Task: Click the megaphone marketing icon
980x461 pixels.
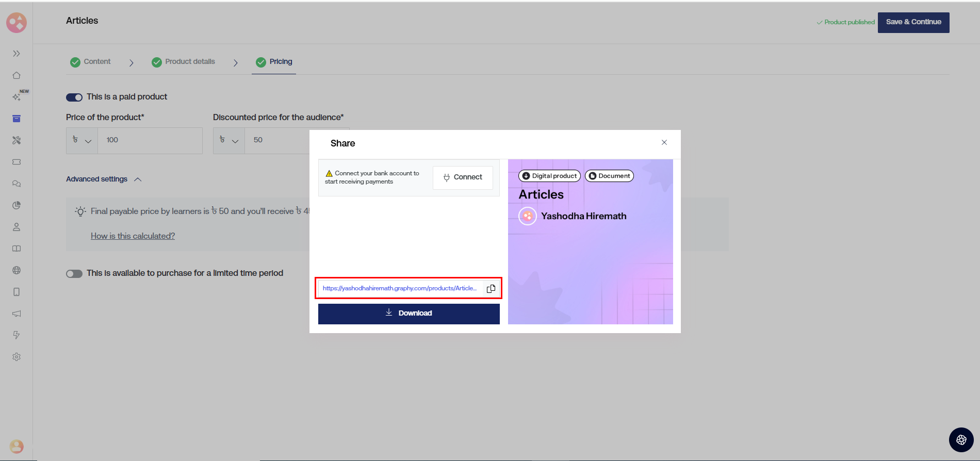Action: coord(17,314)
